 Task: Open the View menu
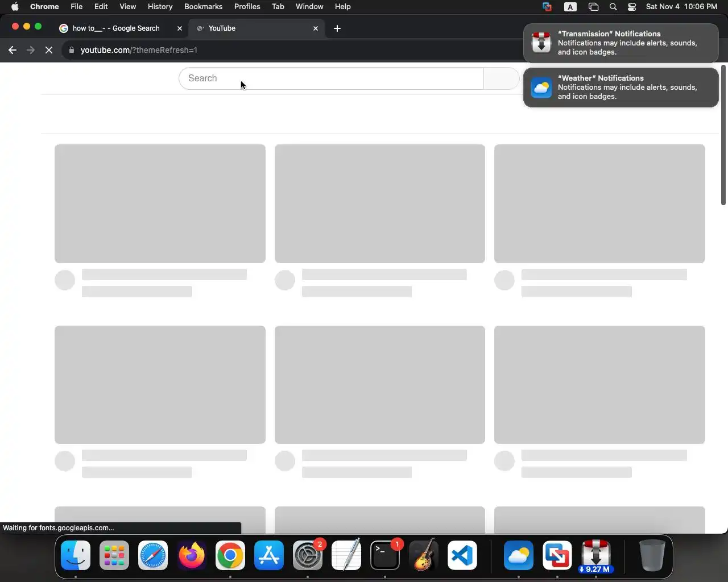[x=128, y=7]
